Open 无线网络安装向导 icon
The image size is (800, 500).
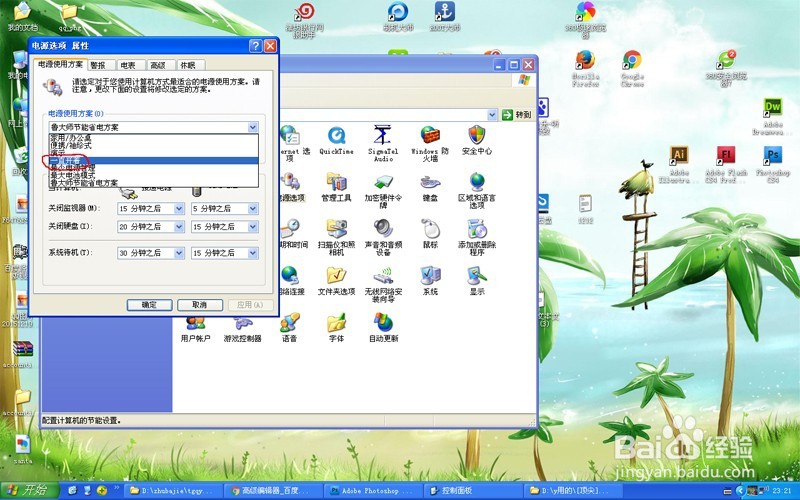(383, 284)
